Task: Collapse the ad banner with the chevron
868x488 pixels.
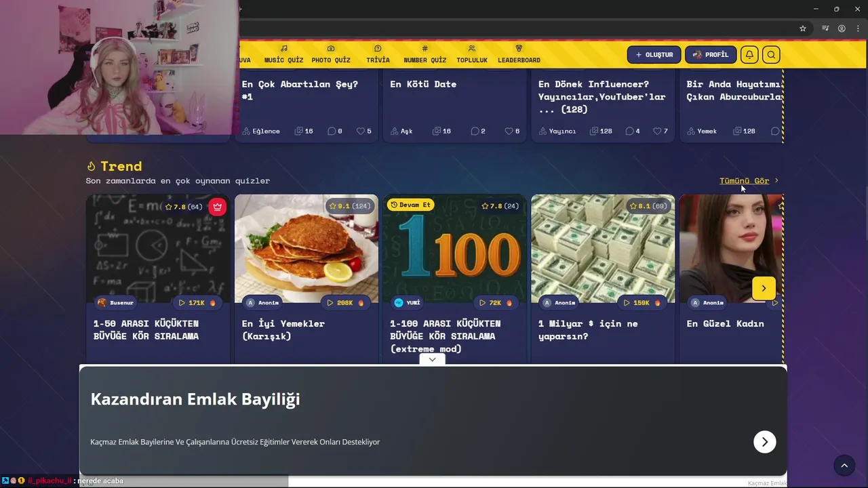Action: pyautogui.click(x=432, y=359)
